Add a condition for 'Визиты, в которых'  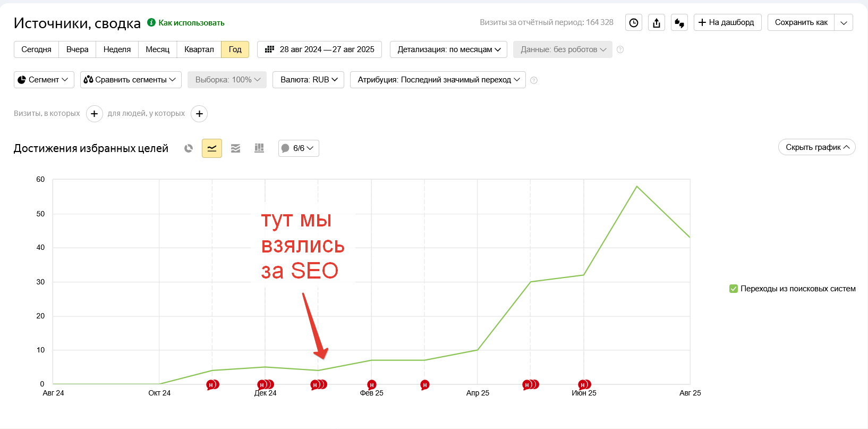[95, 114]
